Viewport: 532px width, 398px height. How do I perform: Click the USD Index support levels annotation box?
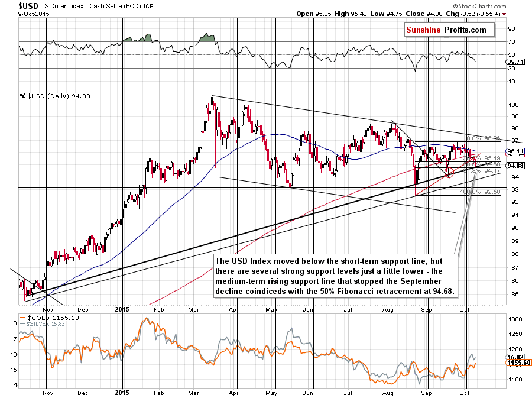(x=336, y=276)
